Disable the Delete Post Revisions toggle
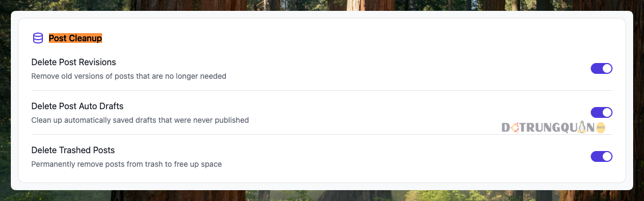644x201 pixels. [x=601, y=68]
